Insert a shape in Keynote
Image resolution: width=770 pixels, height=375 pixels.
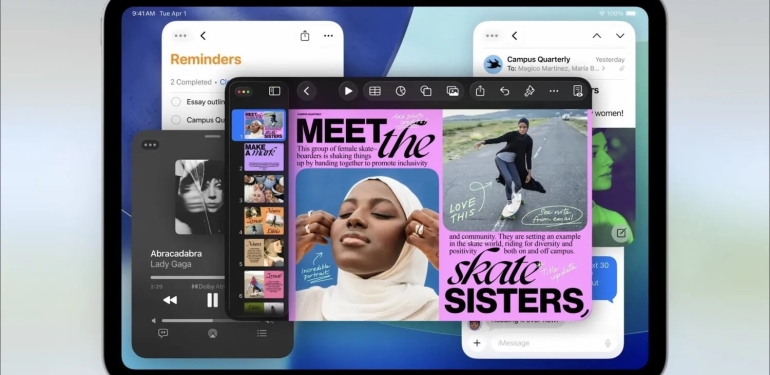(426, 91)
